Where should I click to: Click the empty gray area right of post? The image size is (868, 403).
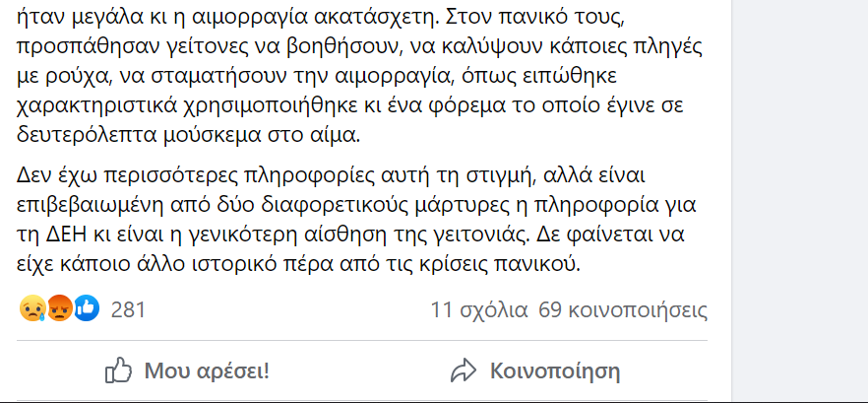[x=800, y=200]
